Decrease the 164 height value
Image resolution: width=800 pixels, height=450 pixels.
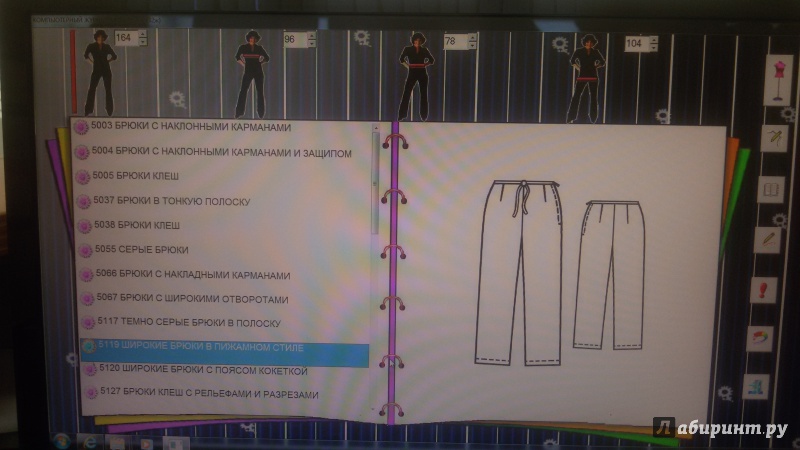point(143,42)
